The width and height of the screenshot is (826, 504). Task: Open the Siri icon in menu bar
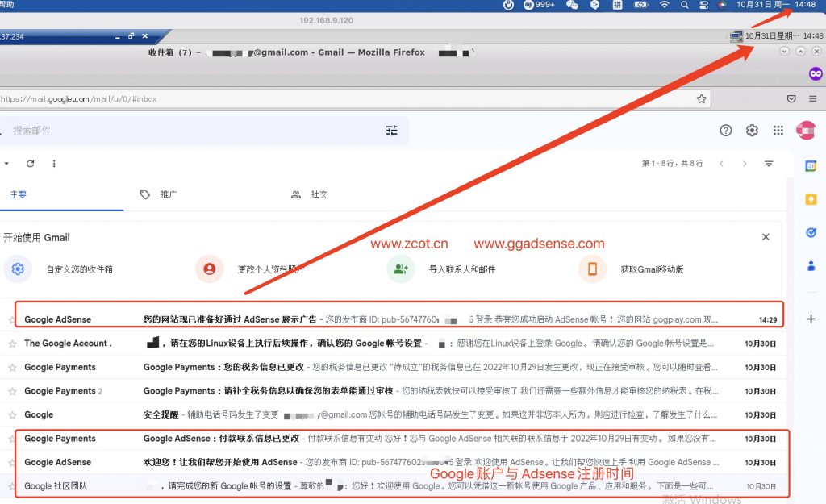click(722, 5)
